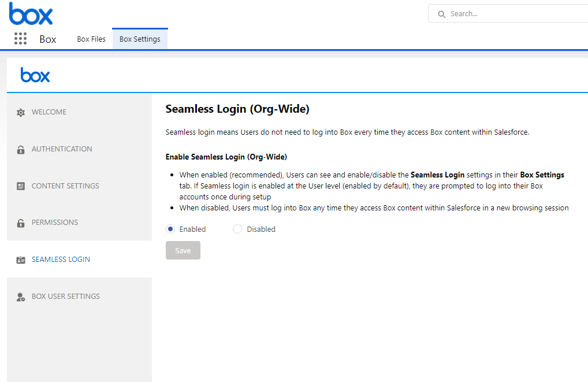Switch to the Box Files tab

pos(91,39)
